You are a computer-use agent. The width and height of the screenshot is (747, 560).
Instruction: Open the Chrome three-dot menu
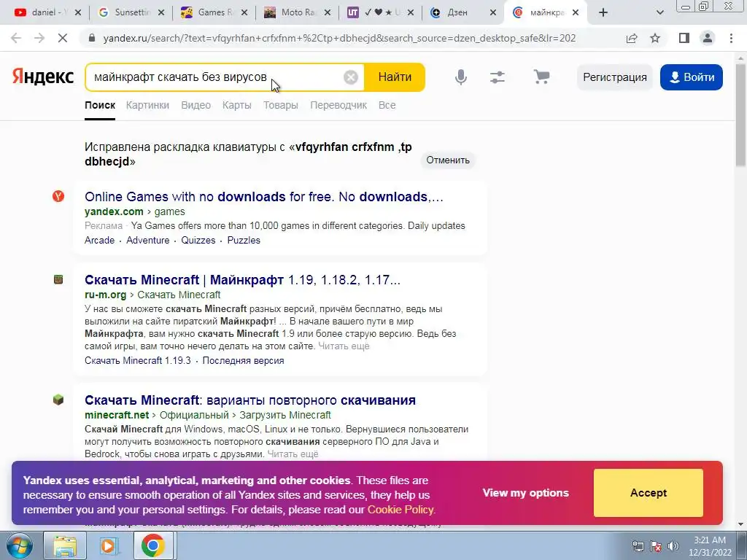[x=731, y=38]
